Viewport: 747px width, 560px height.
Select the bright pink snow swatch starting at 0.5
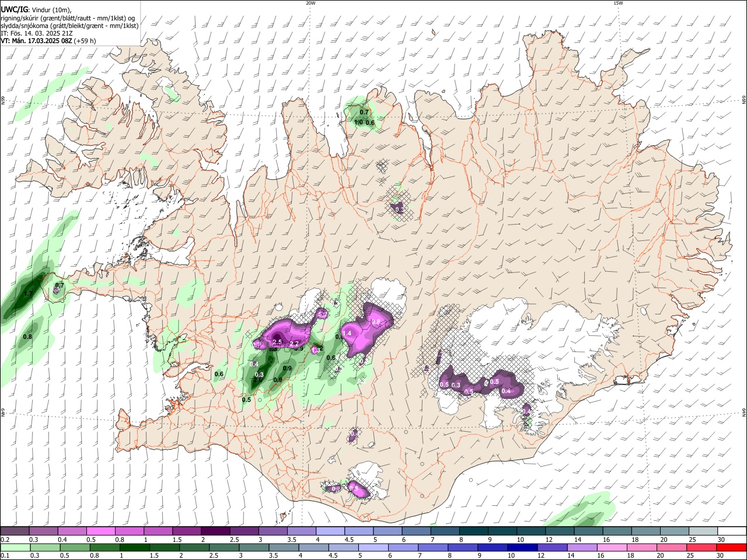click(x=100, y=531)
